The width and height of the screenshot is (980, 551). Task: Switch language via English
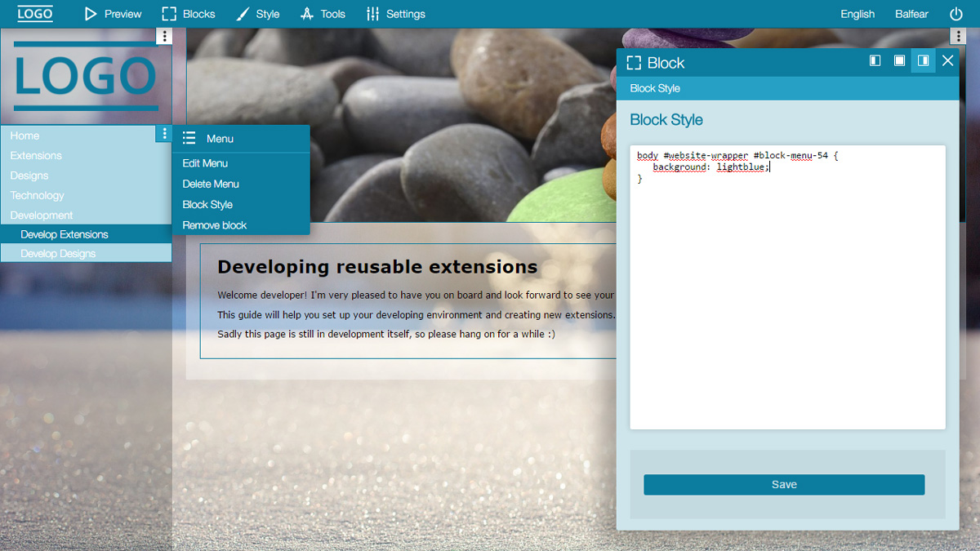click(857, 14)
